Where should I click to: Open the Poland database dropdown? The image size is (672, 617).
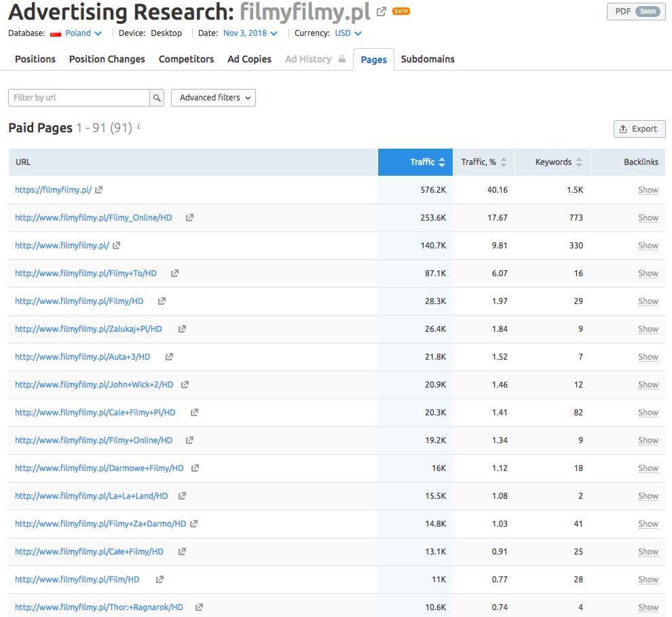83,33
